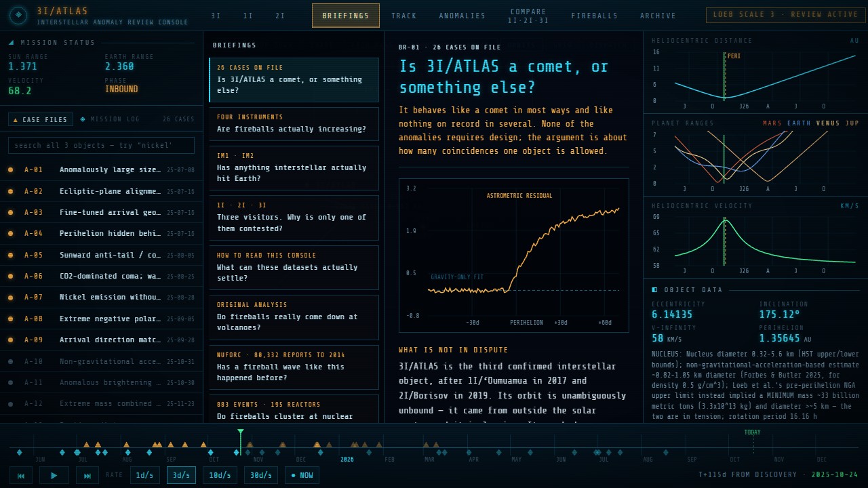Open the Briefings nav tab
The image size is (868, 488).
(346, 16)
